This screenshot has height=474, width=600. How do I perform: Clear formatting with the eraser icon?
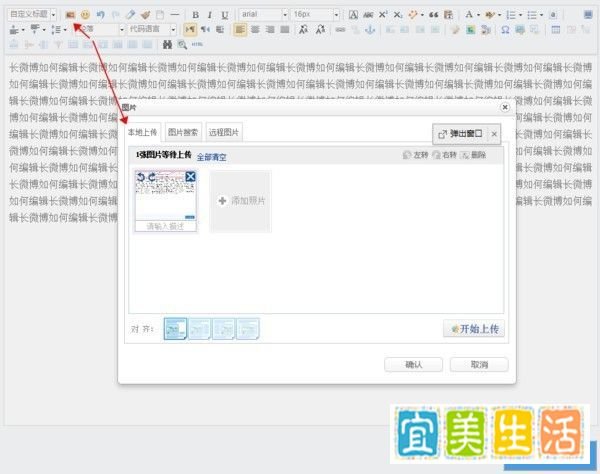pos(130,15)
